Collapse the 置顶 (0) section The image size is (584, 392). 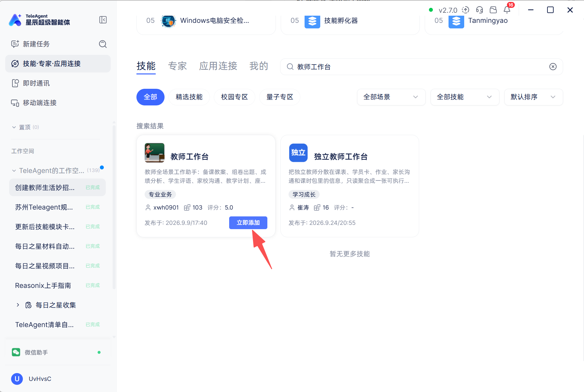click(14, 127)
